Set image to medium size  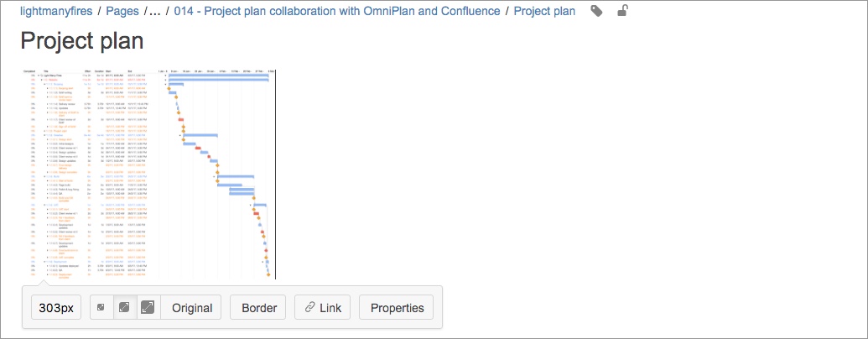125,307
